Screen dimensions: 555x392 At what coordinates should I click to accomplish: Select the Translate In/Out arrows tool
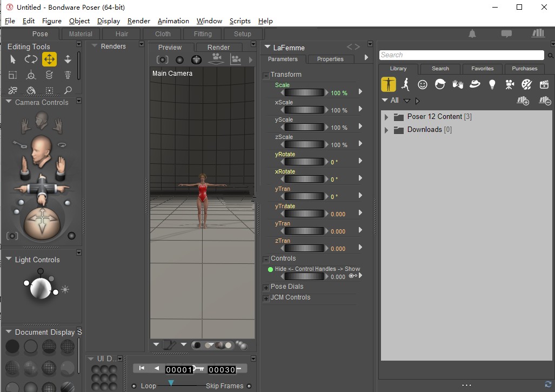[x=68, y=59]
